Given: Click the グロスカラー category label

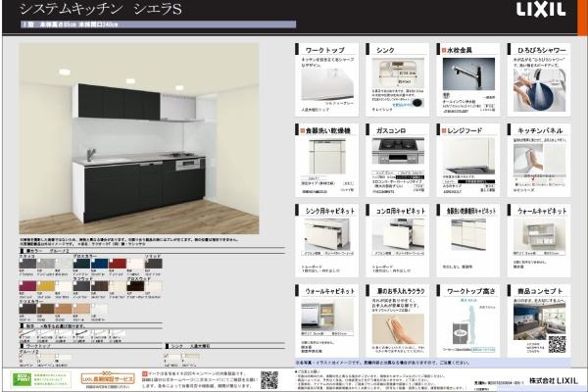Looking at the screenshot, I should (x=85, y=256).
